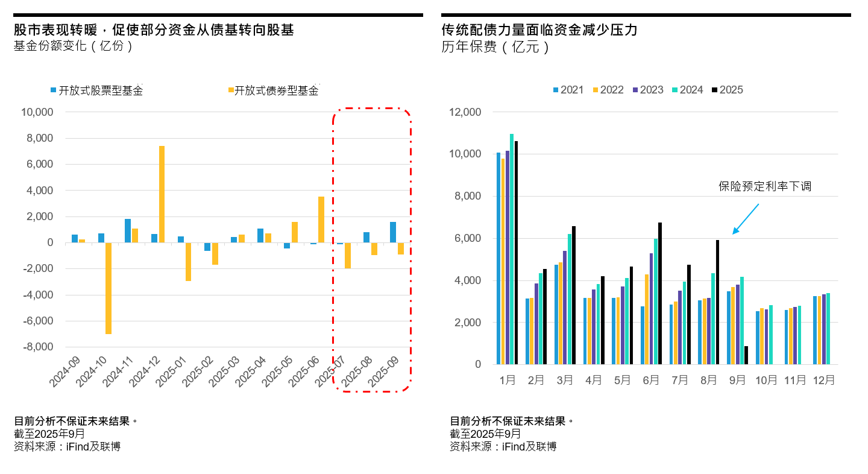Viewport: 868px width, 474px height.
Task: Click the yellow bar for 2025-06
Action: (321, 220)
